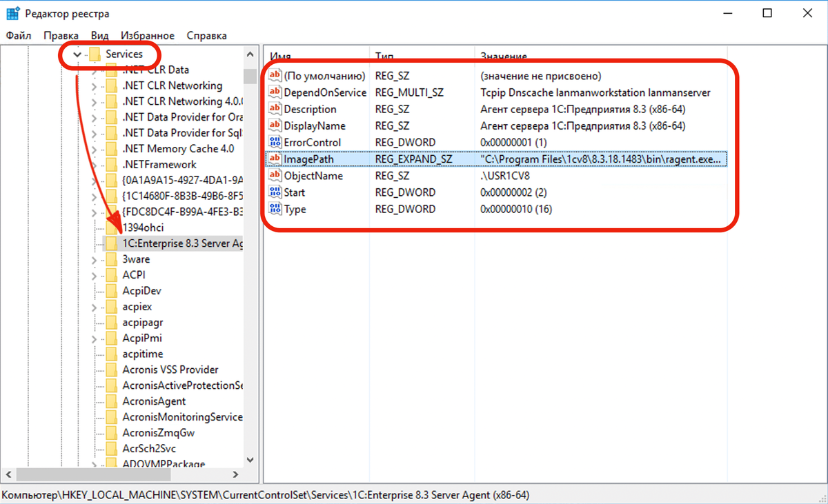
Task: Open the Правка menu
Action: click(x=61, y=35)
